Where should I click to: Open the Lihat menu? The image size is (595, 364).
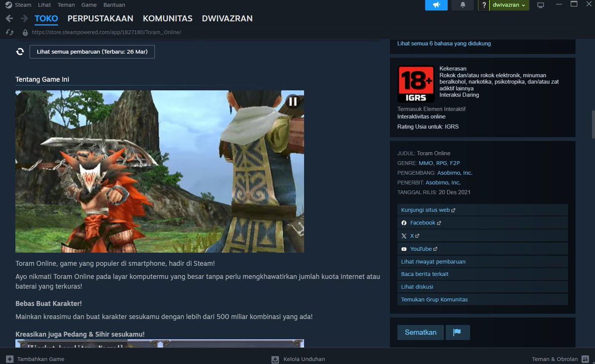coord(44,5)
